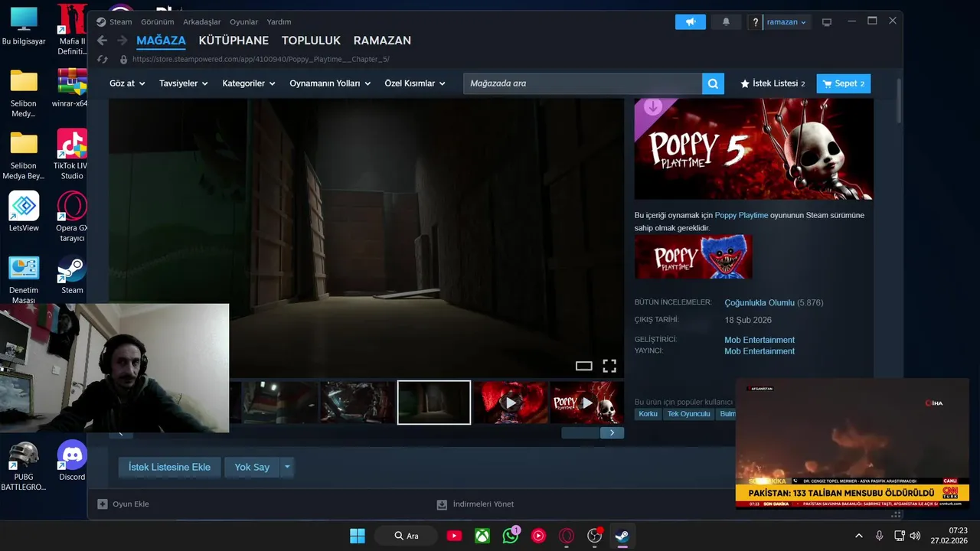Click inside the Mağazada ara search field
This screenshot has height=551, width=980.
[583, 83]
